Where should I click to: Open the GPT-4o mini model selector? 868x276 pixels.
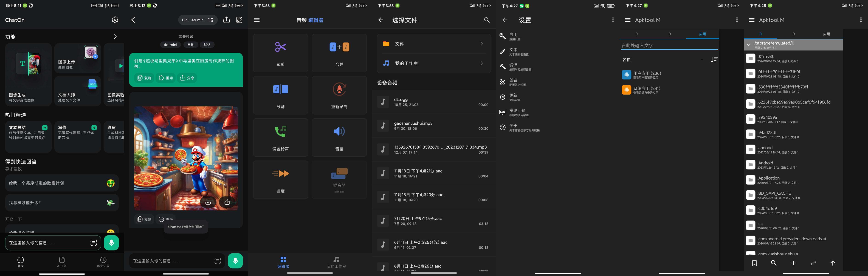point(197,20)
